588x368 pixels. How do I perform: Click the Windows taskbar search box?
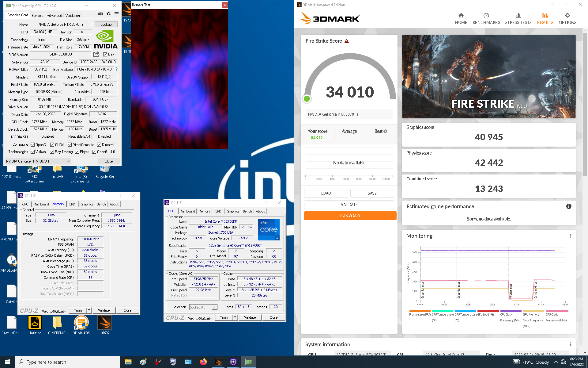tap(67, 362)
